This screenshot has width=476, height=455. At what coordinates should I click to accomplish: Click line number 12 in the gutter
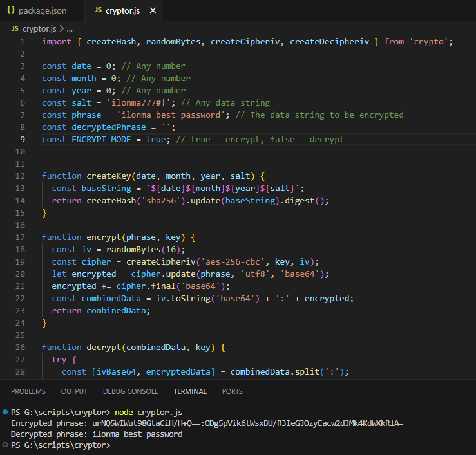[x=20, y=176]
